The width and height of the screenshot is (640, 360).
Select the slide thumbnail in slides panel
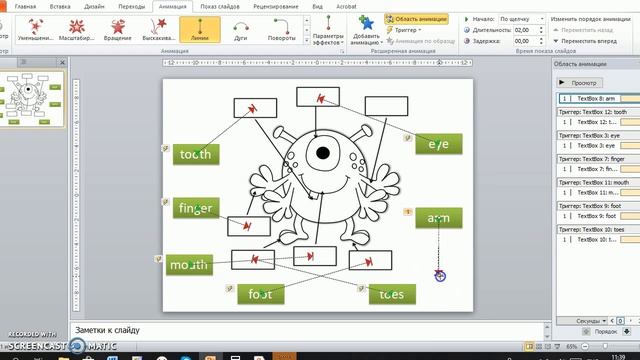coord(32,99)
